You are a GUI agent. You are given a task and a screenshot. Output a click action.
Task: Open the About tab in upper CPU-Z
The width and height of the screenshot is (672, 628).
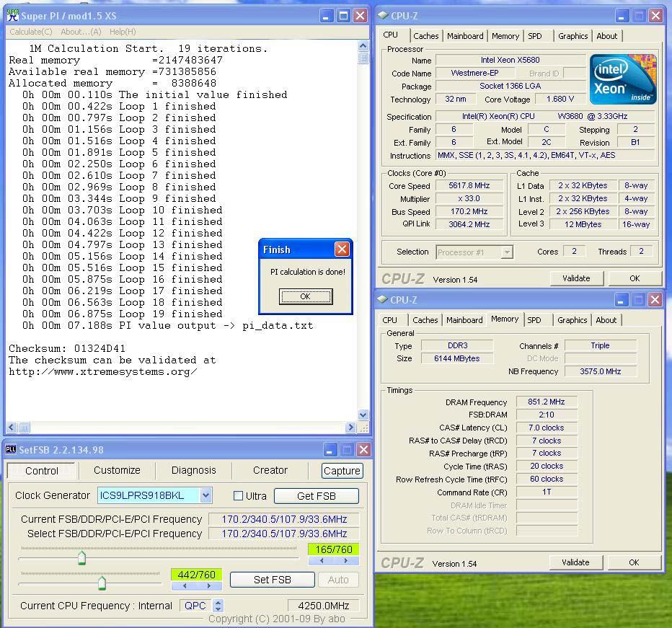click(x=607, y=36)
